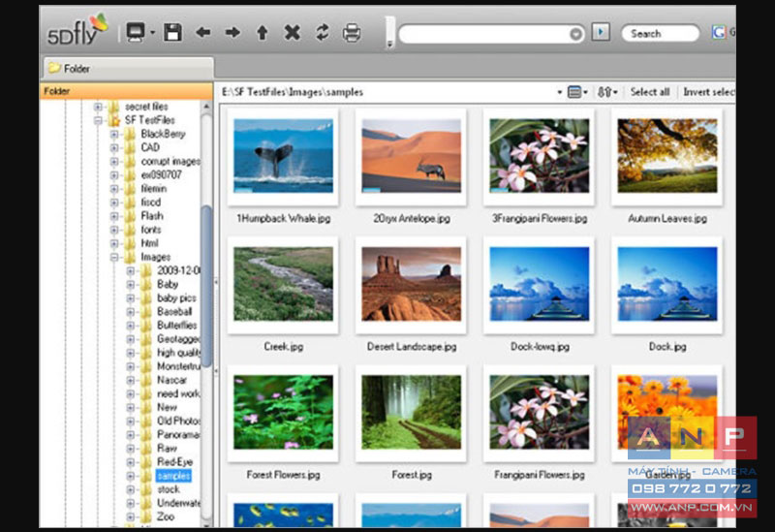Select the corrupt images folder
The height and width of the screenshot is (532, 775).
(x=170, y=161)
